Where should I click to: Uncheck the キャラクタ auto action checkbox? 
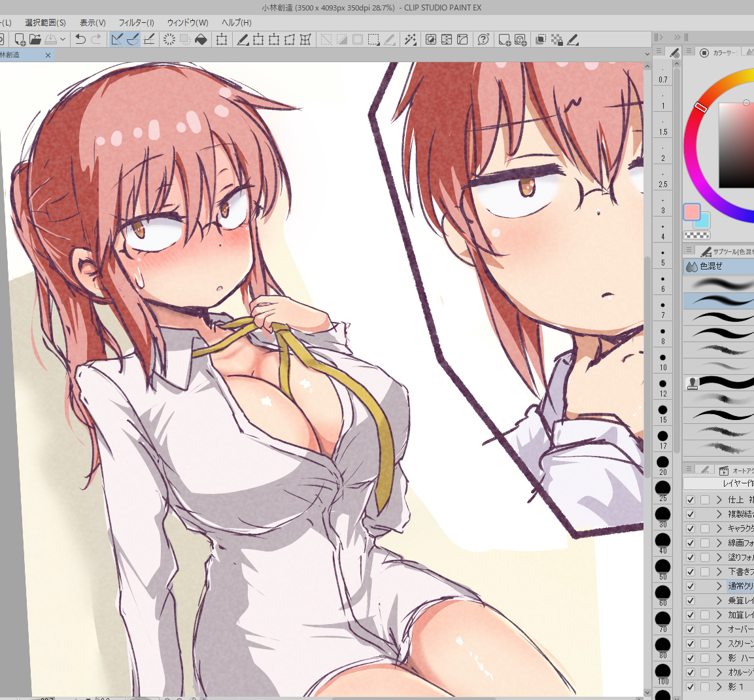pyautogui.click(x=691, y=529)
